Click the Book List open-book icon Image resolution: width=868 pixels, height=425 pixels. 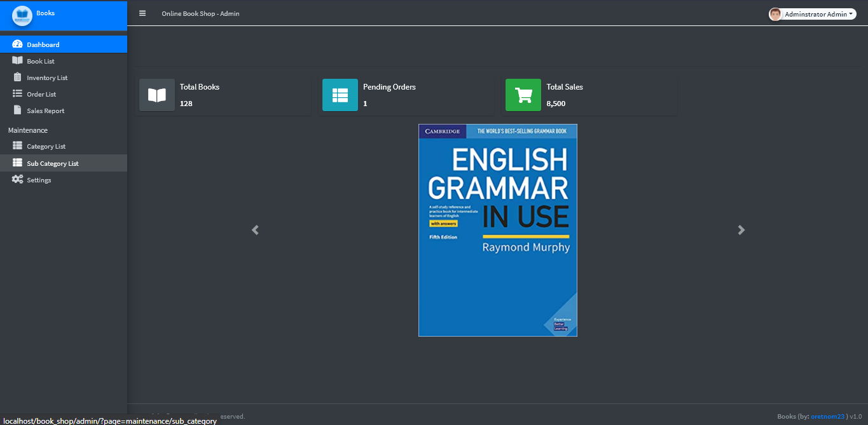click(17, 61)
